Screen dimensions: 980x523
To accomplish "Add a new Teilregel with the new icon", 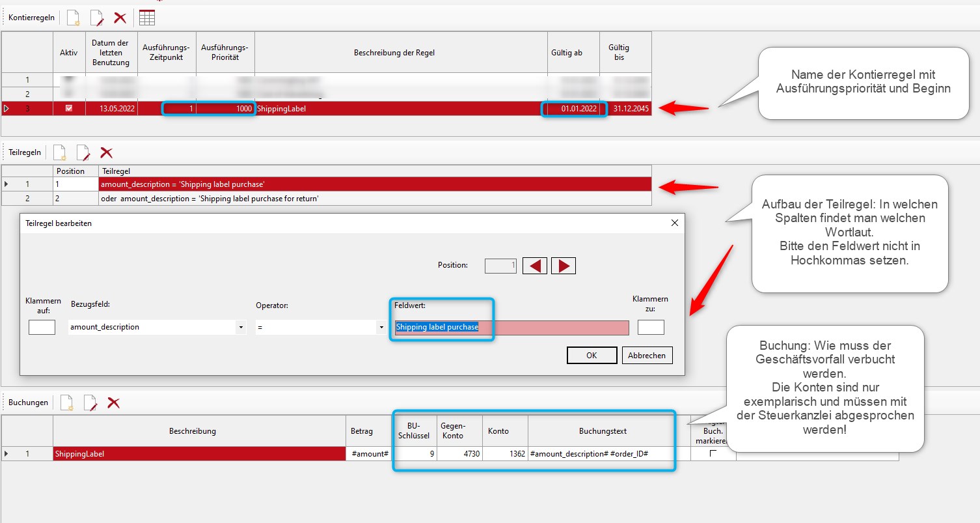I will [x=59, y=152].
